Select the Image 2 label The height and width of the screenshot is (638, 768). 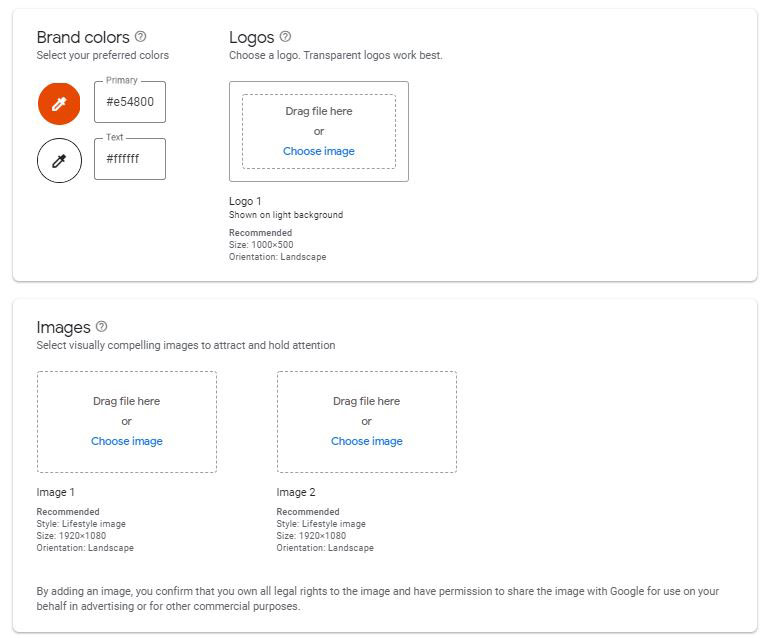click(x=295, y=492)
